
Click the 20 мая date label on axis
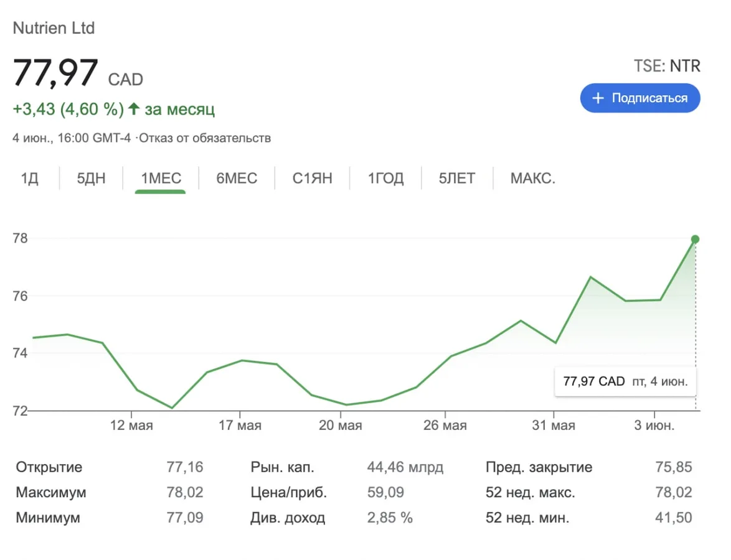point(341,426)
